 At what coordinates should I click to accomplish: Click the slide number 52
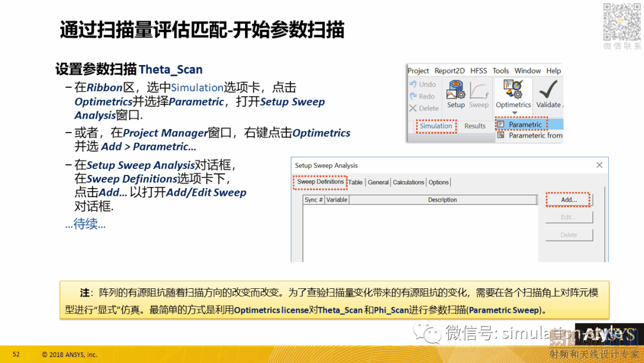pos(16,354)
